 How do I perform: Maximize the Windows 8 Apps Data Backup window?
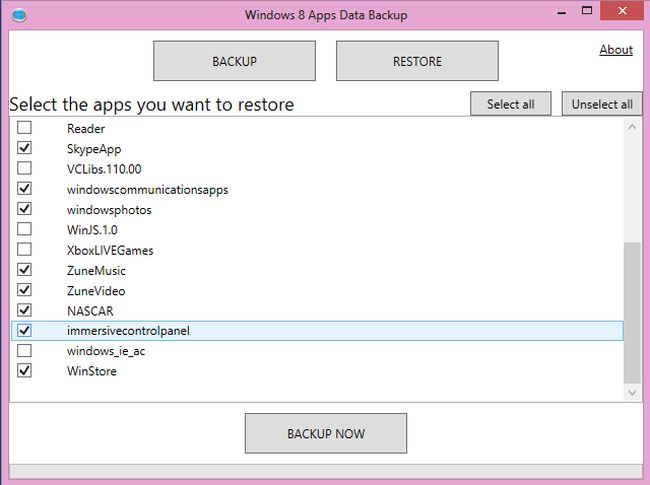587,11
